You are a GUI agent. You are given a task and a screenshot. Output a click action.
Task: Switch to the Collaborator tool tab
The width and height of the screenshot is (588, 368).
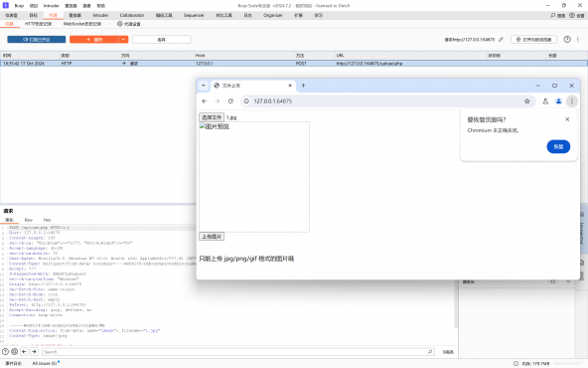pos(132,15)
